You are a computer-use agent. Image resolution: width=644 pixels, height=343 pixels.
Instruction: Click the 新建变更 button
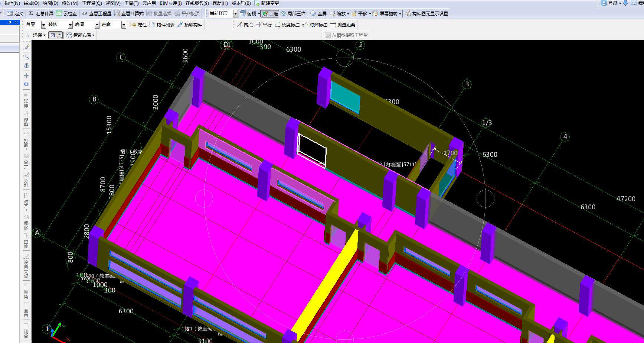point(267,3)
